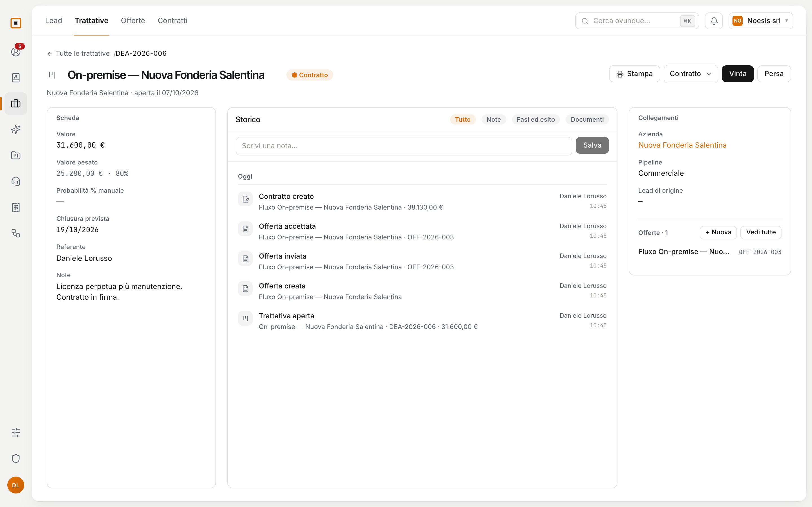Filter history by Fasi ed esito
Screen dimensions: 812x507
tap(535, 119)
